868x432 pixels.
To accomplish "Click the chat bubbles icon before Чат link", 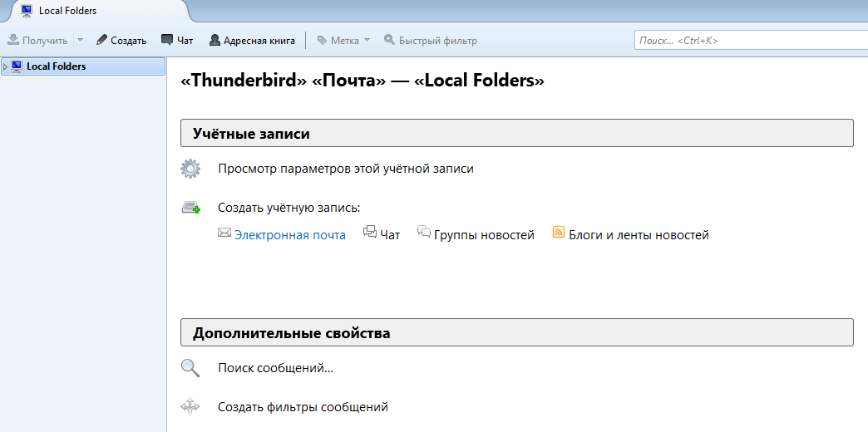I will pyautogui.click(x=370, y=233).
